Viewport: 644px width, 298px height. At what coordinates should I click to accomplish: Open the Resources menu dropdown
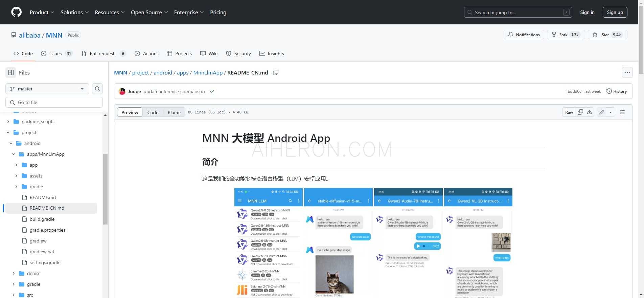coord(110,12)
